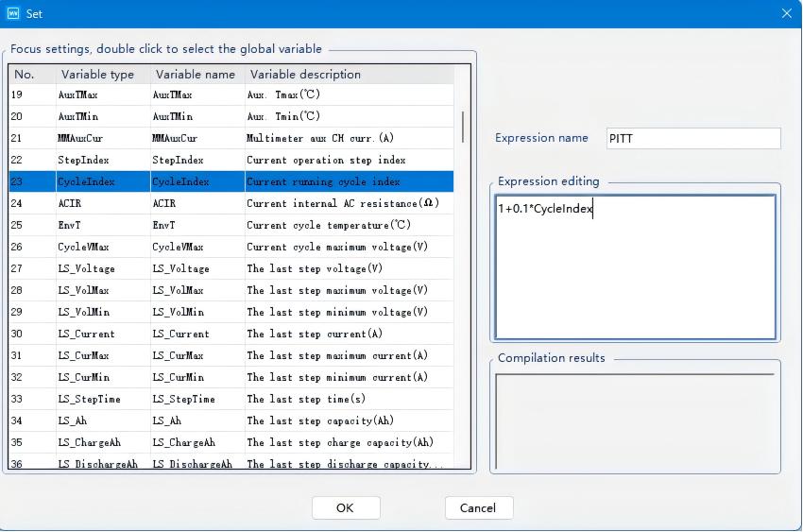Click the Variable name column header
The height and width of the screenshot is (532, 803).
[197, 75]
